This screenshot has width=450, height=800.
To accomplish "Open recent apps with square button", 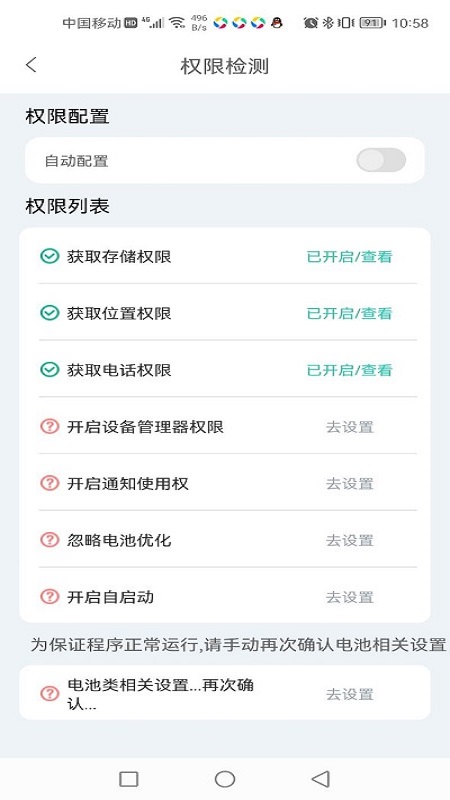I will click(129, 779).
